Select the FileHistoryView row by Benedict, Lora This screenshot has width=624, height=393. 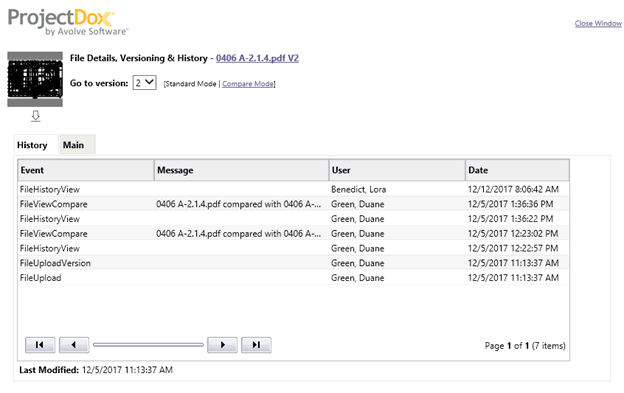pos(294,189)
